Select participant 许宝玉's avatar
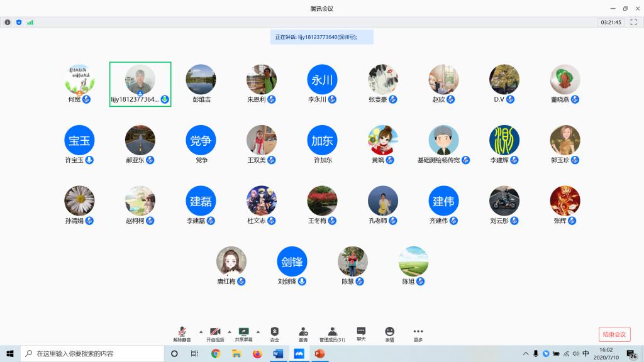The width and height of the screenshot is (644, 362). click(79, 140)
